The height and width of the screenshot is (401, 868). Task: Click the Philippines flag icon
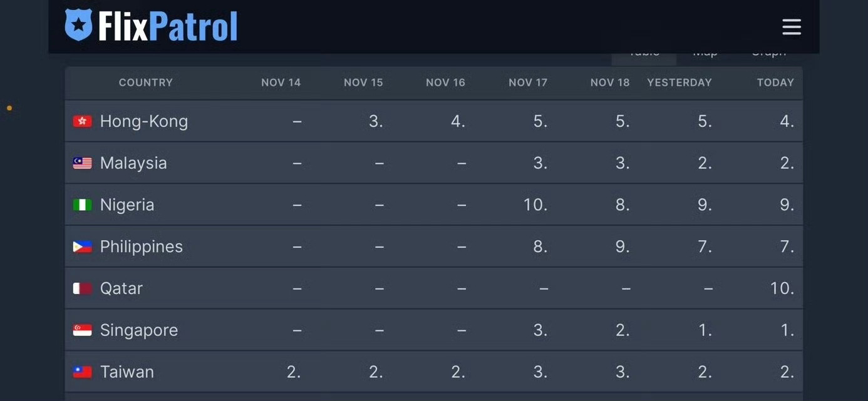click(82, 246)
